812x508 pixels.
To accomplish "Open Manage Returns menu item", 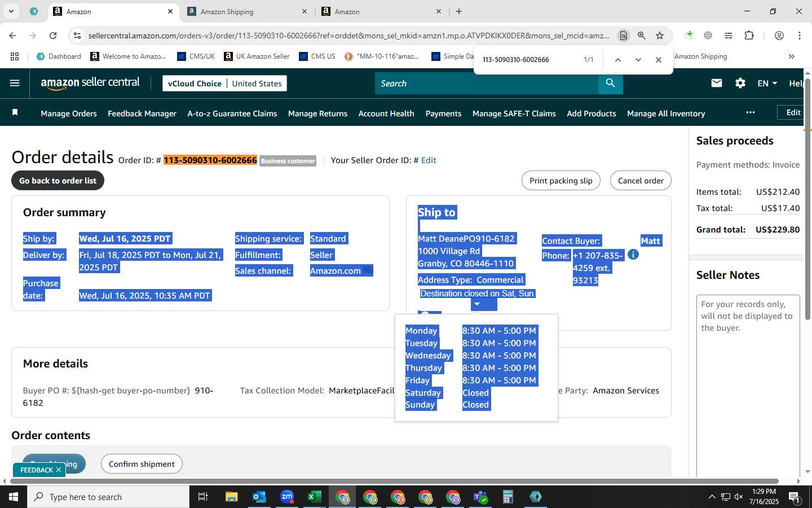I will (x=317, y=113).
